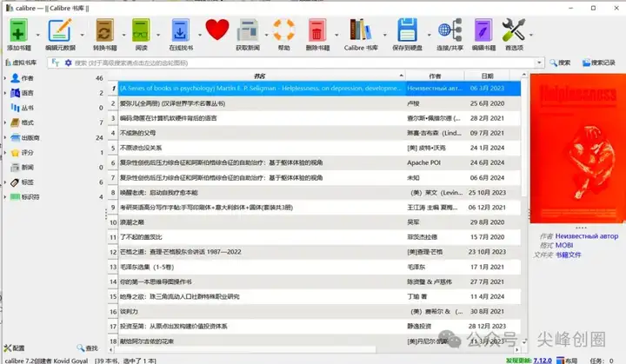This screenshot has height=364, width=626.
Task: Click the Search (搜索) button
Action: pyautogui.click(x=560, y=63)
